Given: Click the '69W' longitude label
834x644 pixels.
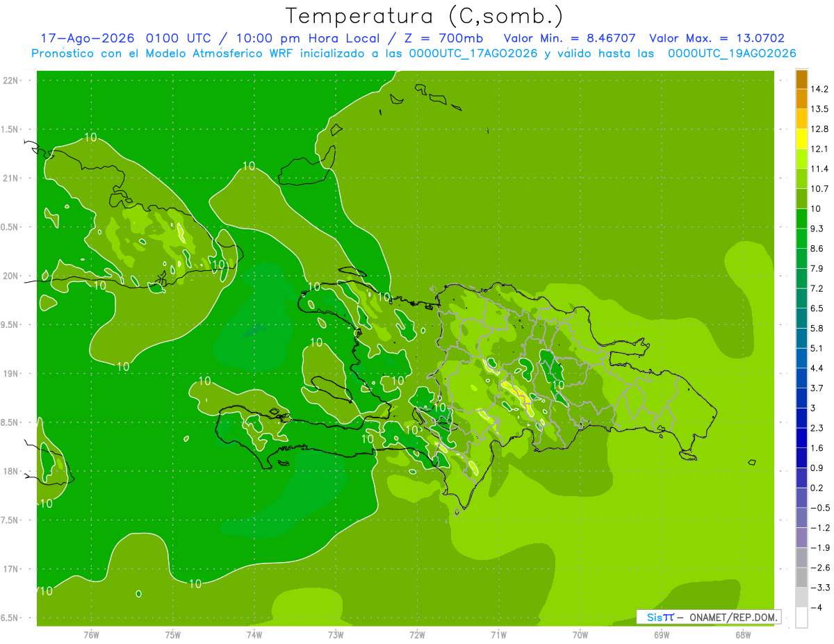Looking at the screenshot, I should pos(662,635).
